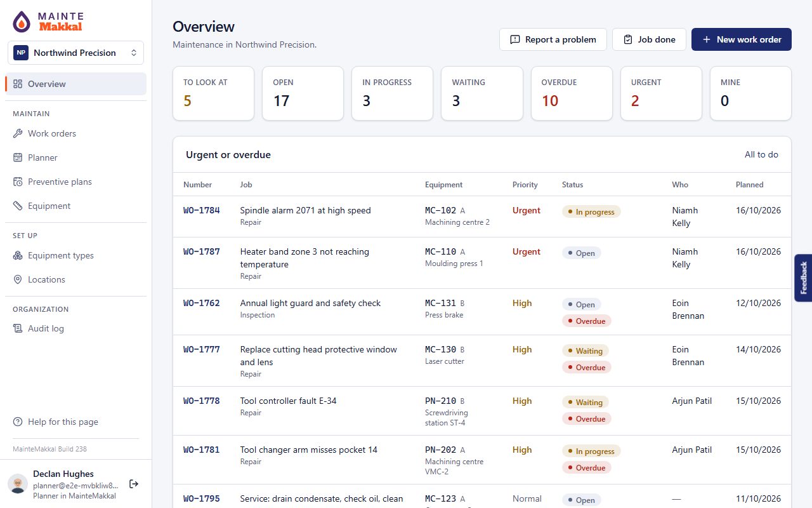Select the Mine summary card
Viewport: 812px width, 508px height.
(x=750, y=93)
